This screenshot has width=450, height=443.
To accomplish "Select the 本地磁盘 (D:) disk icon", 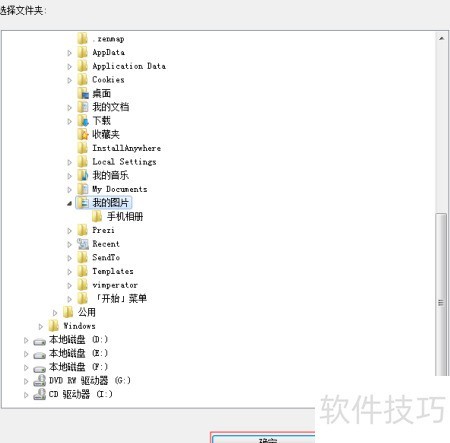I will (x=39, y=342).
